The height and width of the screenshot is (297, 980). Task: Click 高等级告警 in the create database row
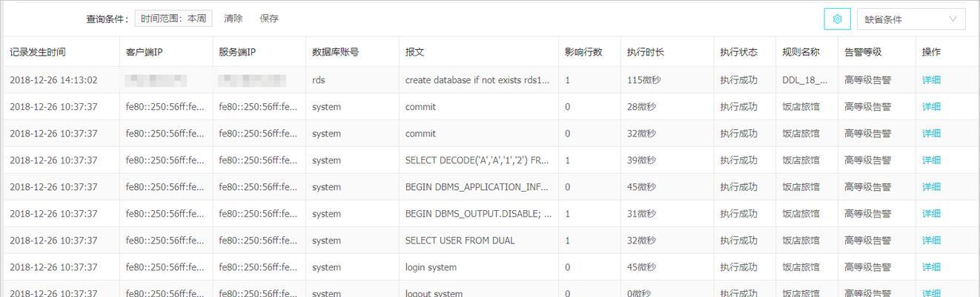click(868, 80)
